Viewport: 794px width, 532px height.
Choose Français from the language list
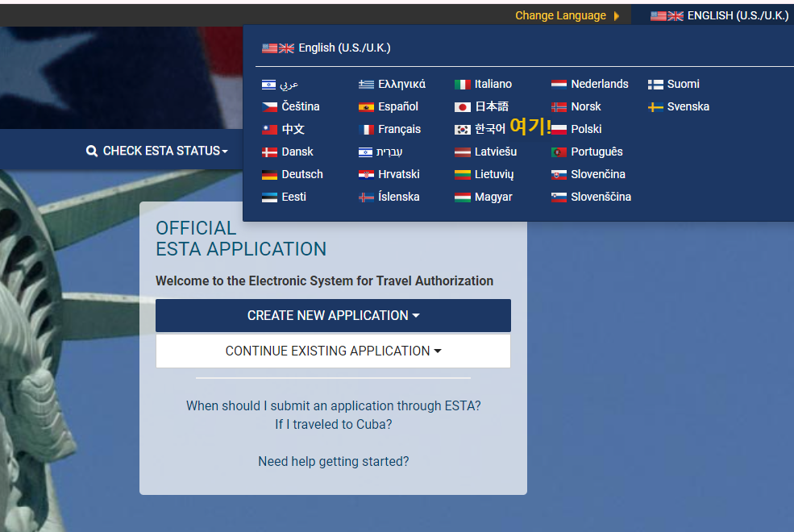pyautogui.click(x=399, y=129)
